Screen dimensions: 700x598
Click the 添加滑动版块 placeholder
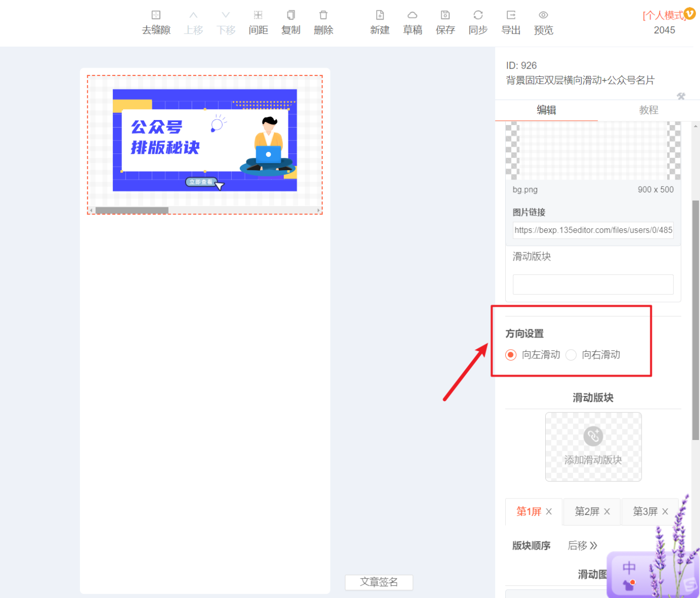coord(593,447)
